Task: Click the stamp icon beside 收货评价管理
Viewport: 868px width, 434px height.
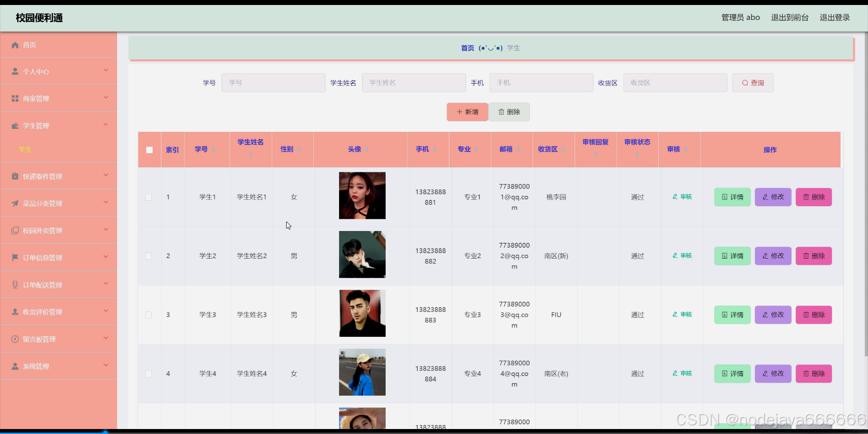Action: (x=15, y=312)
